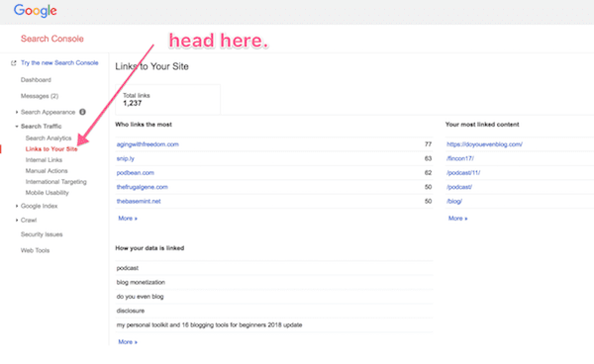This screenshot has width=594, height=364.
Task: Click the external-link icon beside Try the new Search Console
Action: click(13, 63)
